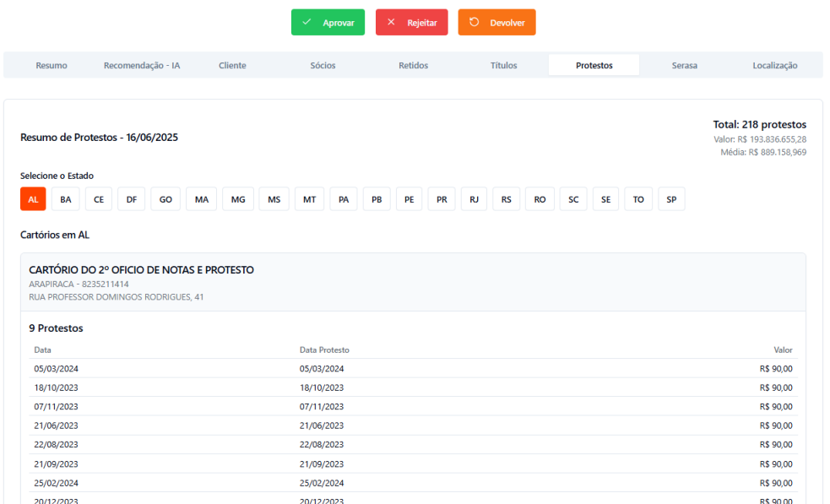Show cartórios in DF state
The height and width of the screenshot is (504, 830).
point(132,199)
